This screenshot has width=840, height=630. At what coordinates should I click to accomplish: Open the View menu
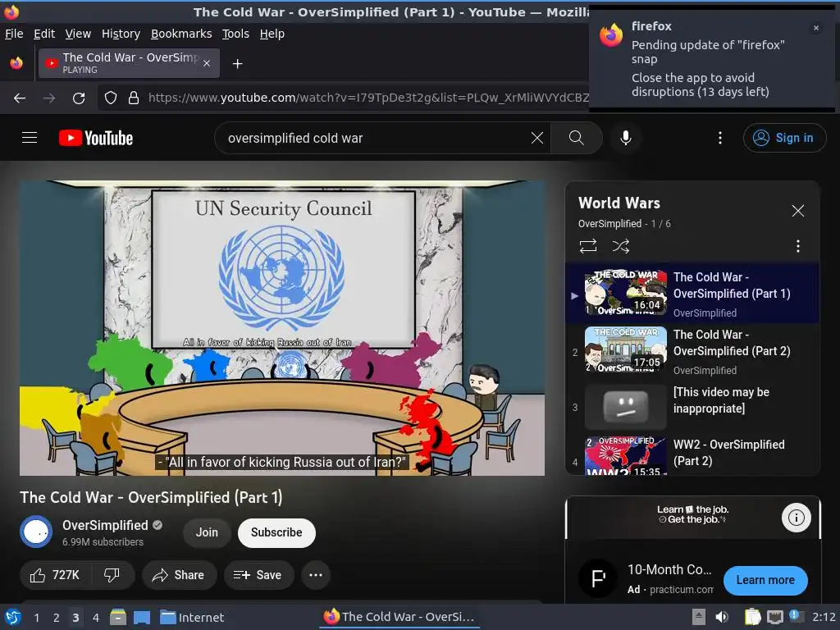click(x=78, y=34)
